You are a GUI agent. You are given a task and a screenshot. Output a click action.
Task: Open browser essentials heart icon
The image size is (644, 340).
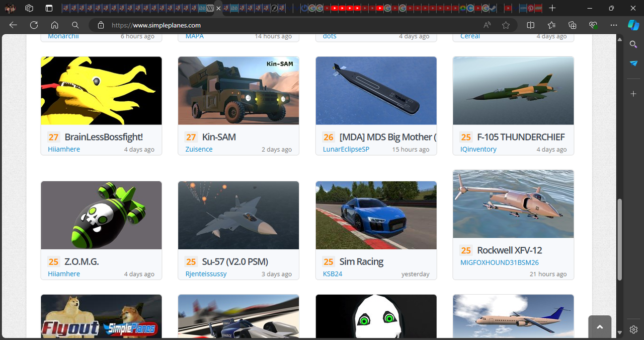tap(593, 25)
